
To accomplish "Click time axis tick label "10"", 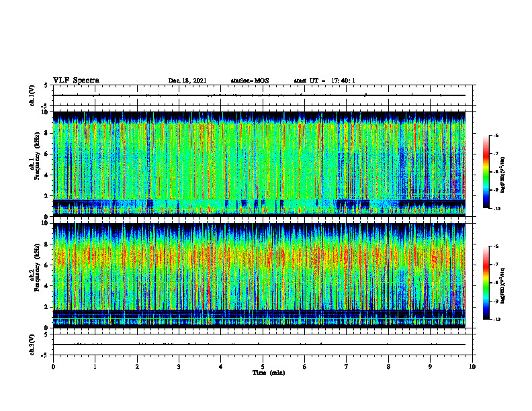I will 472,367.
